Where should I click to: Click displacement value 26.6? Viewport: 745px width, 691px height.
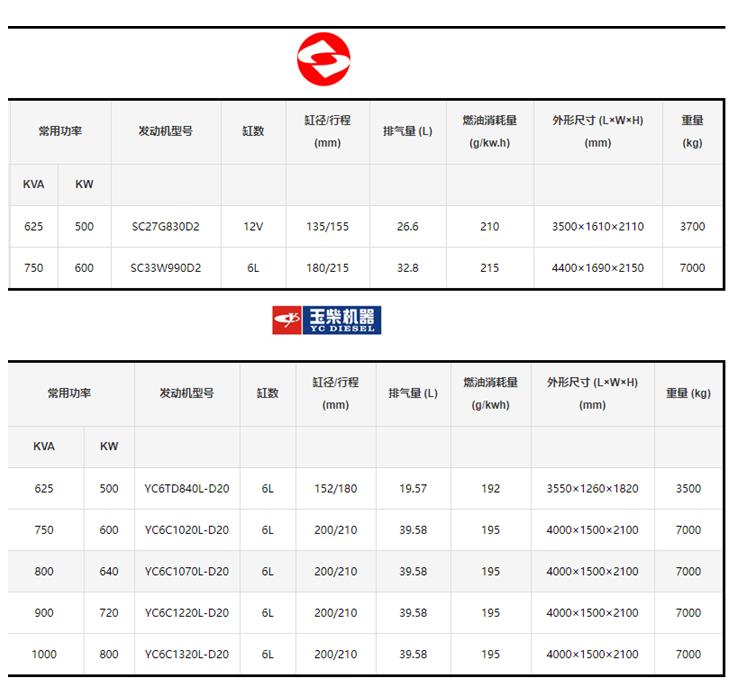click(408, 226)
